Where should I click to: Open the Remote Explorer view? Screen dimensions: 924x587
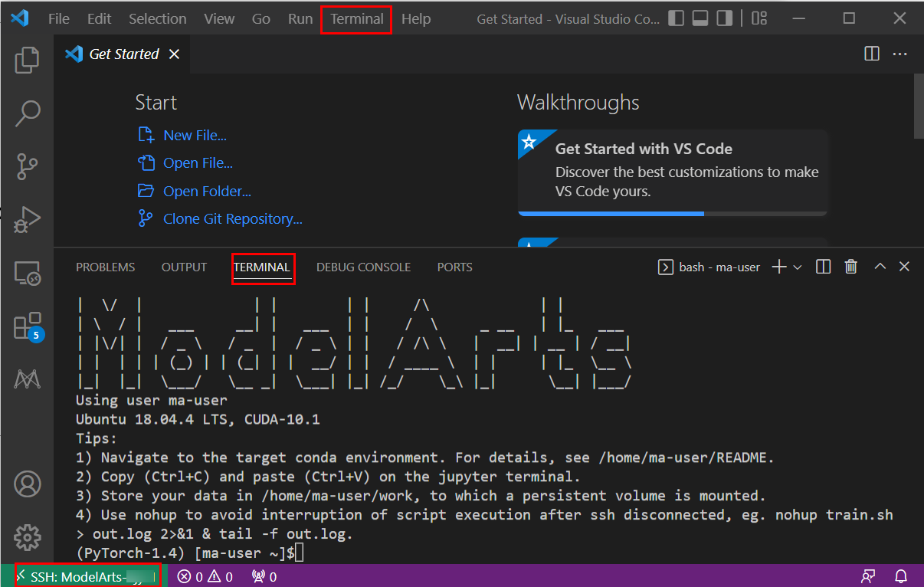[27, 272]
